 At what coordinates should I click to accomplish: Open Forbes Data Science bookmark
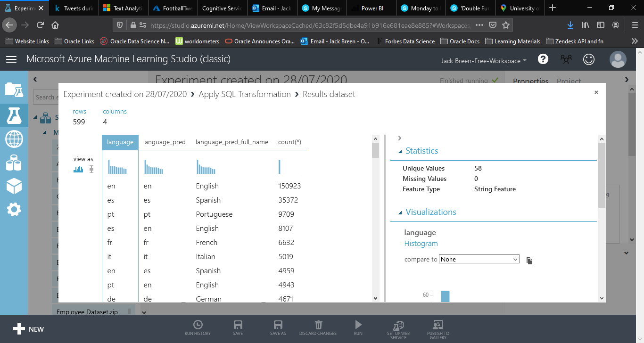coord(405,41)
